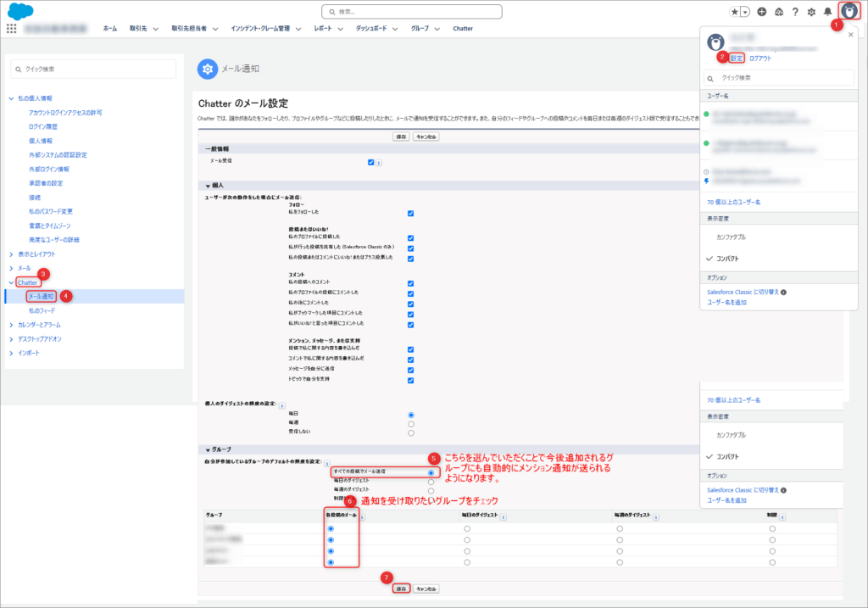Click the 保存 button at page bottom

(x=402, y=588)
